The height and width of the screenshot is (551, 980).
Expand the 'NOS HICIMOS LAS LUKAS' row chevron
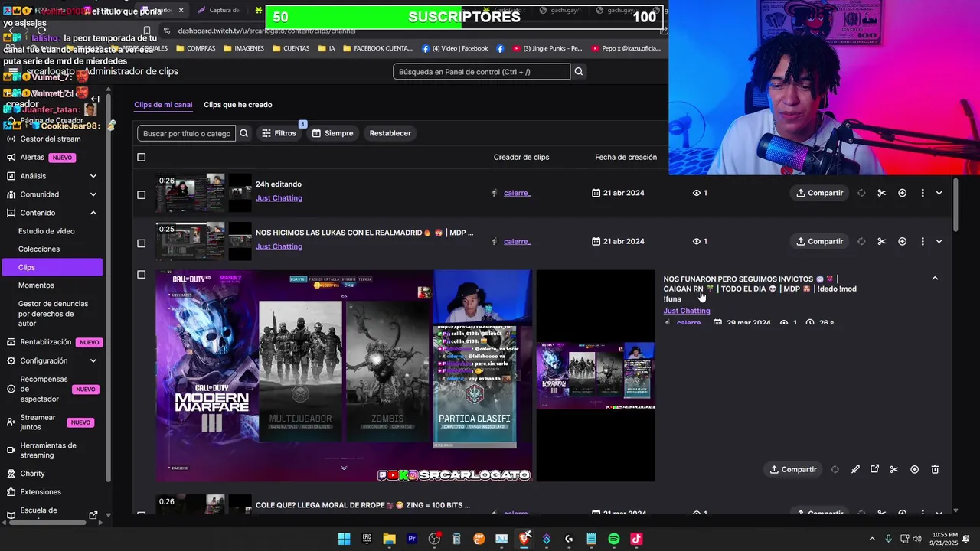pos(939,241)
